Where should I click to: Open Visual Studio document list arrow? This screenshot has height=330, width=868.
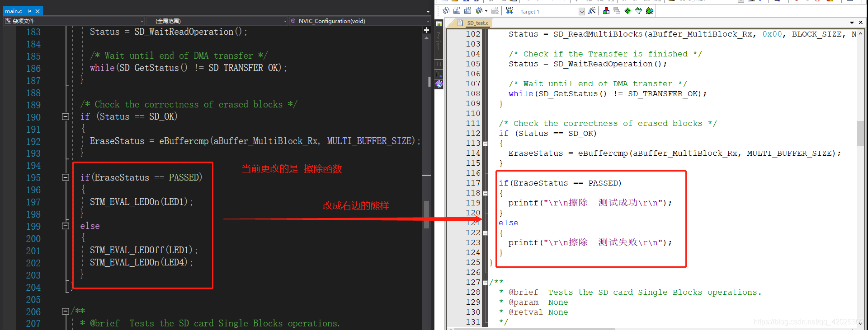tap(428, 12)
